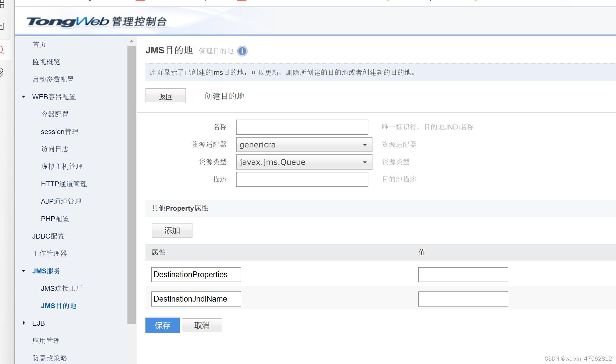
Task: Click the paperclip attachment icon
Action: click(x=1, y=72)
